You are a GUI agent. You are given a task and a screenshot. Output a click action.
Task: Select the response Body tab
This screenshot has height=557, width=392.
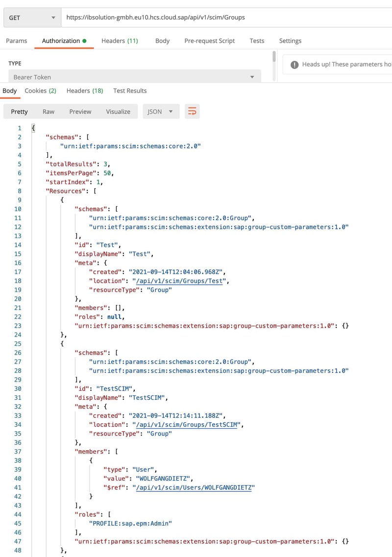tap(10, 91)
